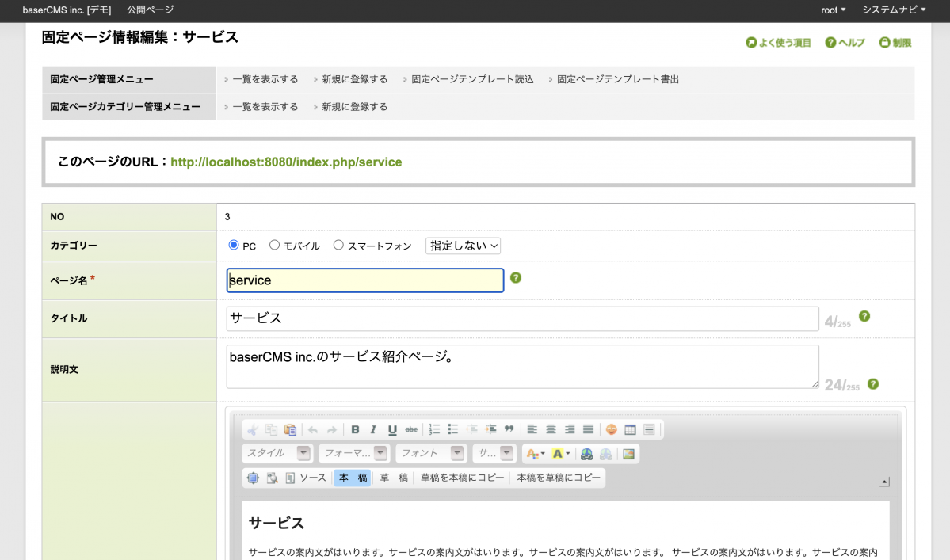Open the システムナビ menu
This screenshot has width=950, height=560.
894,10
